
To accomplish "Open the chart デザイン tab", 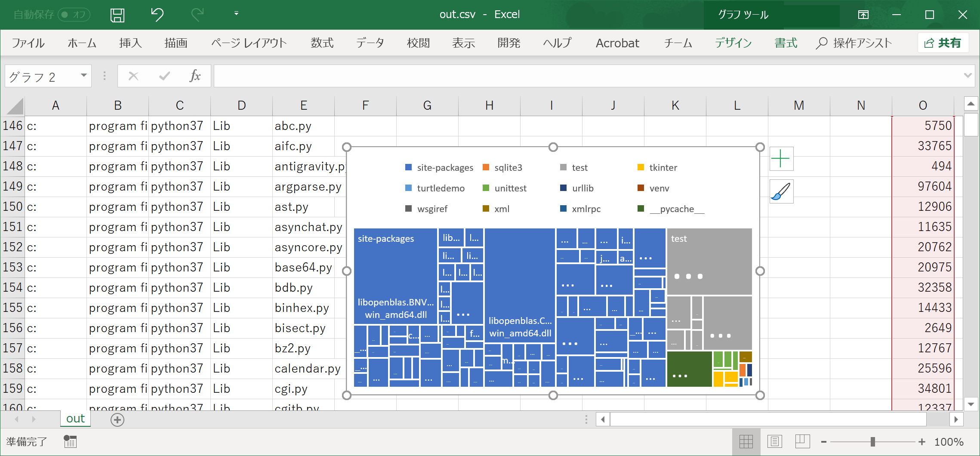I will coord(733,43).
